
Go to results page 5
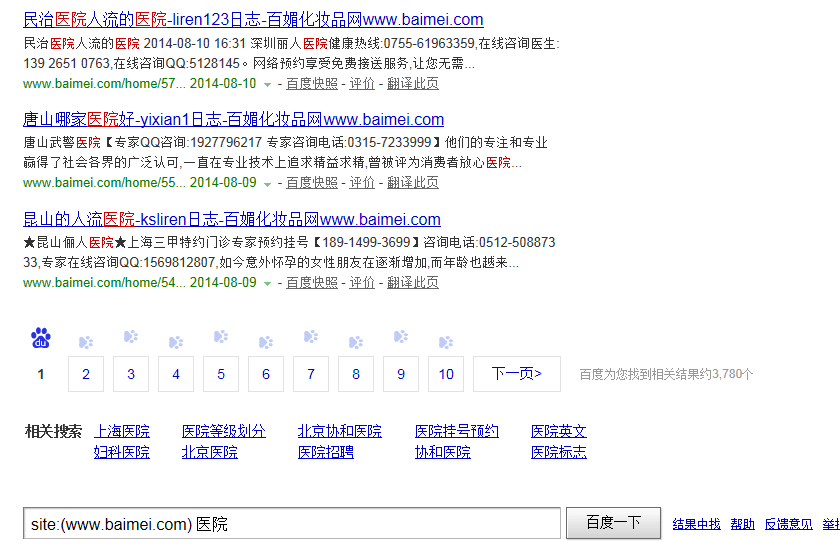pyautogui.click(x=221, y=374)
